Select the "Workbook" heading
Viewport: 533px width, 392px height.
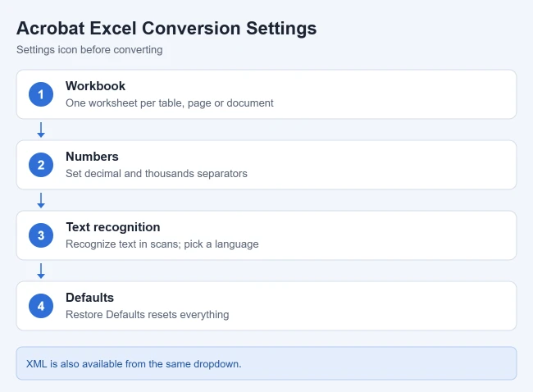coord(95,86)
